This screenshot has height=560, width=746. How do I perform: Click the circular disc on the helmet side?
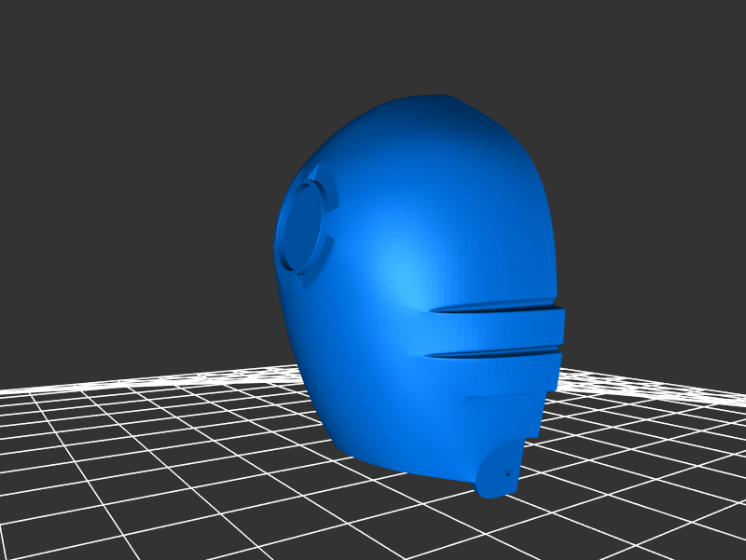[x=300, y=226]
